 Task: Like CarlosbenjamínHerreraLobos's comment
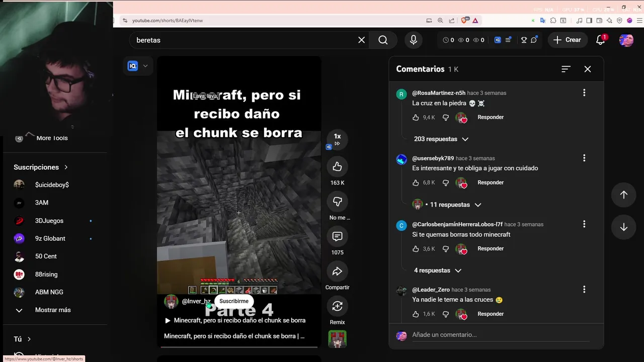[416, 248]
